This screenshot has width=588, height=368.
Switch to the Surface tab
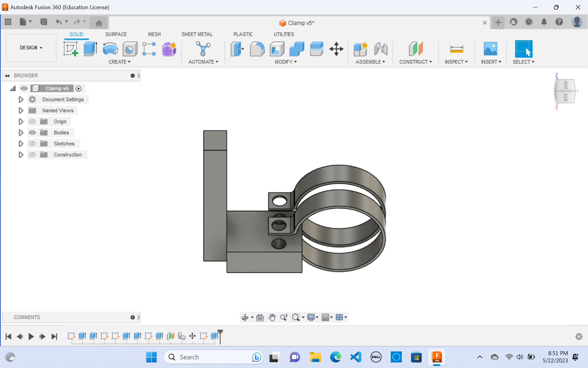click(116, 34)
